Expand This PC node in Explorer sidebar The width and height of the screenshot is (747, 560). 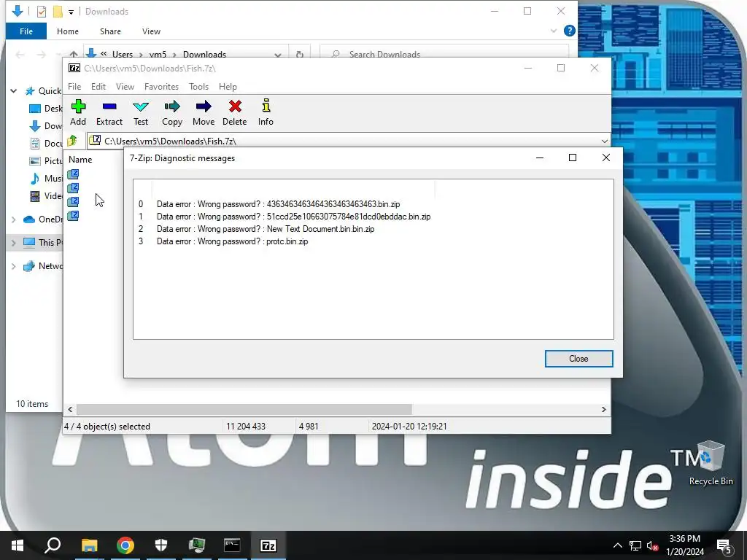(14, 243)
